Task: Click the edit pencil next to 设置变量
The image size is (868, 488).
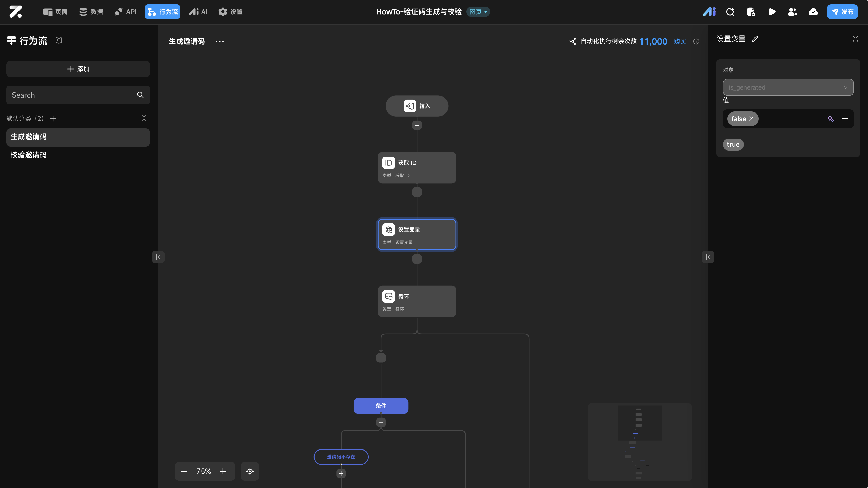Action: tap(755, 39)
